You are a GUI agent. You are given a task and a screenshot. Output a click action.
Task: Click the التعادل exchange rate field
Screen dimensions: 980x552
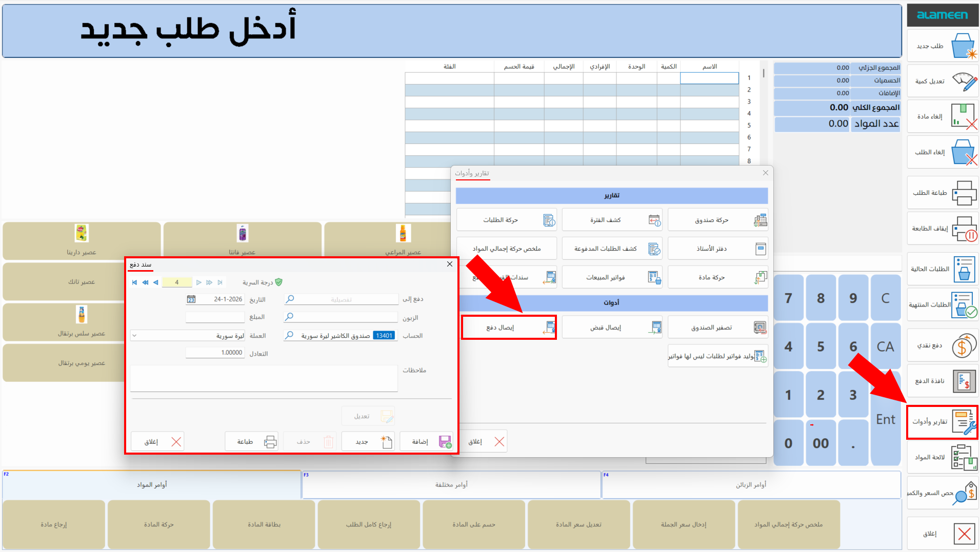coord(215,353)
